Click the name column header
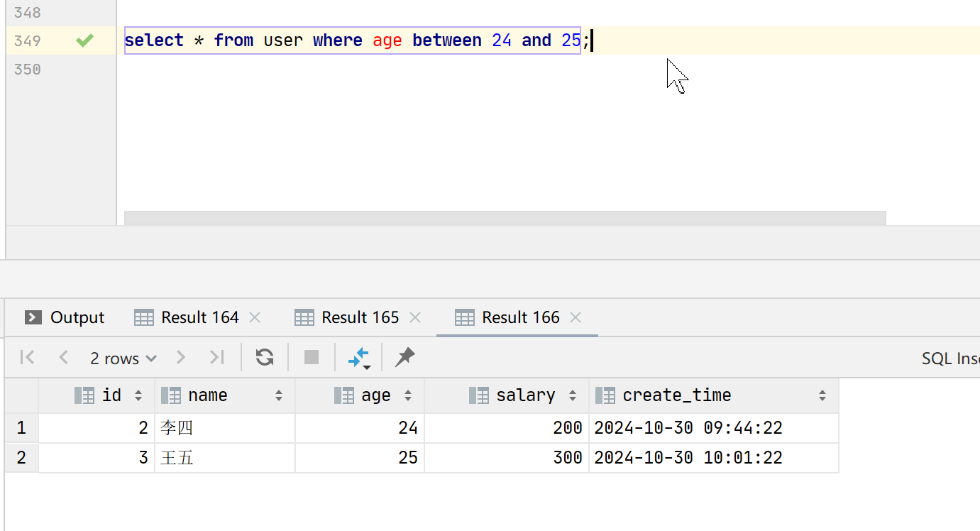 (x=207, y=395)
